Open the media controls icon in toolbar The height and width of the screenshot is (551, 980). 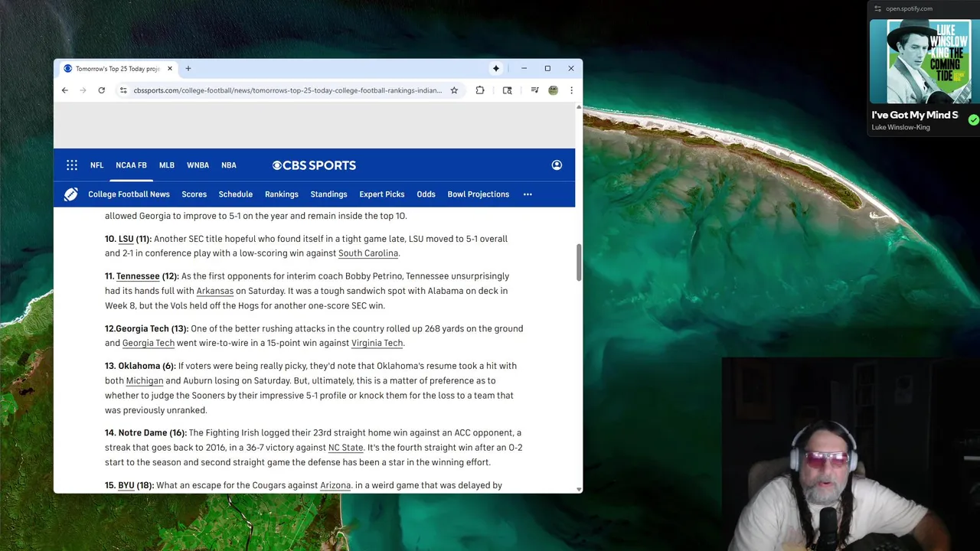pyautogui.click(x=534, y=90)
